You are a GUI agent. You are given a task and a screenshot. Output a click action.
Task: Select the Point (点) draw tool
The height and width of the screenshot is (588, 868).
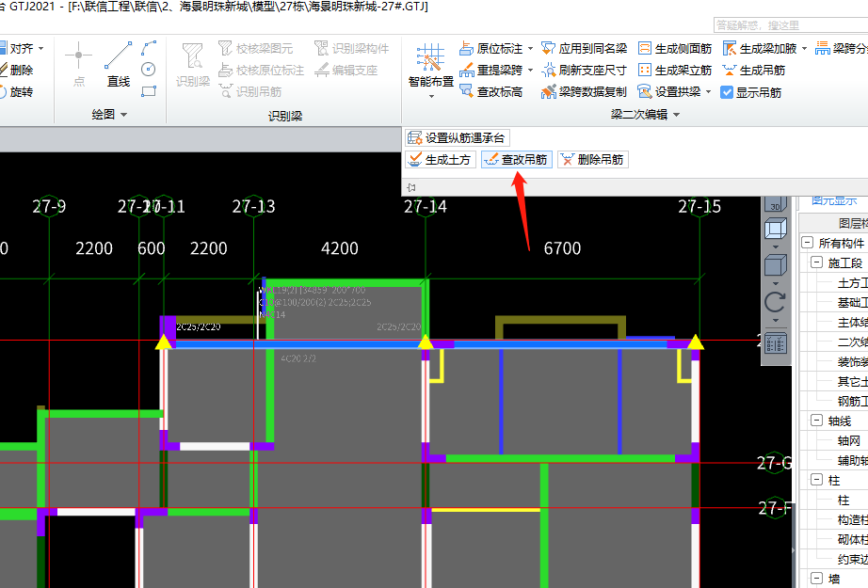point(78,64)
